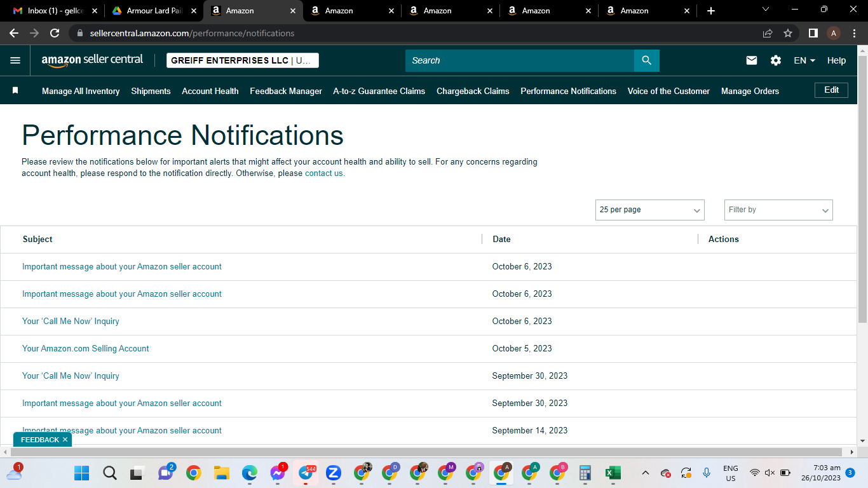
Task: Open the EN language dropdown
Action: click(x=804, y=60)
